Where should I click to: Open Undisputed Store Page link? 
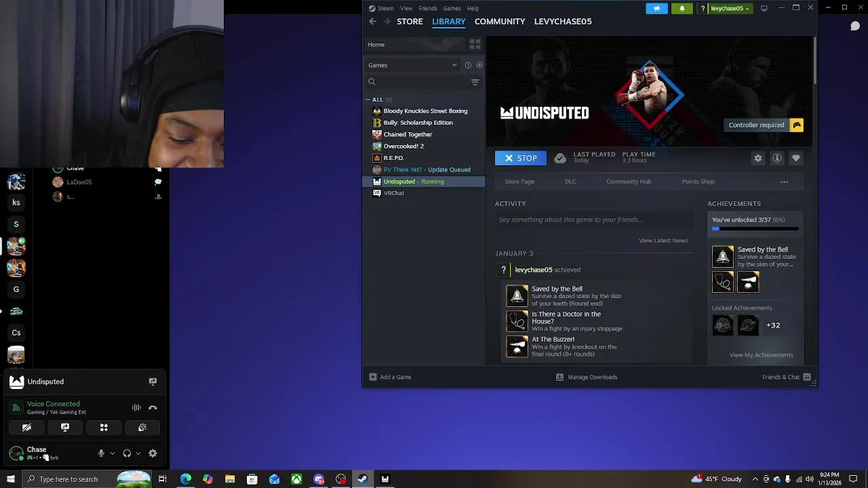point(519,182)
